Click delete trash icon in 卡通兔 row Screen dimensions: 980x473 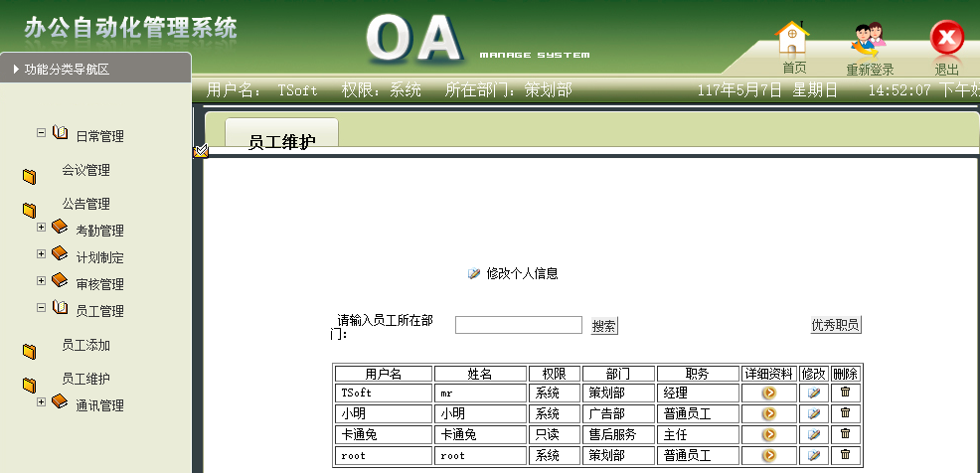(845, 433)
